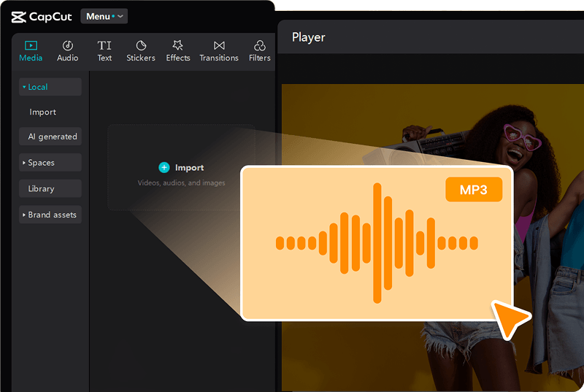This screenshot has height=392, width=584.
Task: Open the Transitions tab icon
Action: (x=219, y=45)
